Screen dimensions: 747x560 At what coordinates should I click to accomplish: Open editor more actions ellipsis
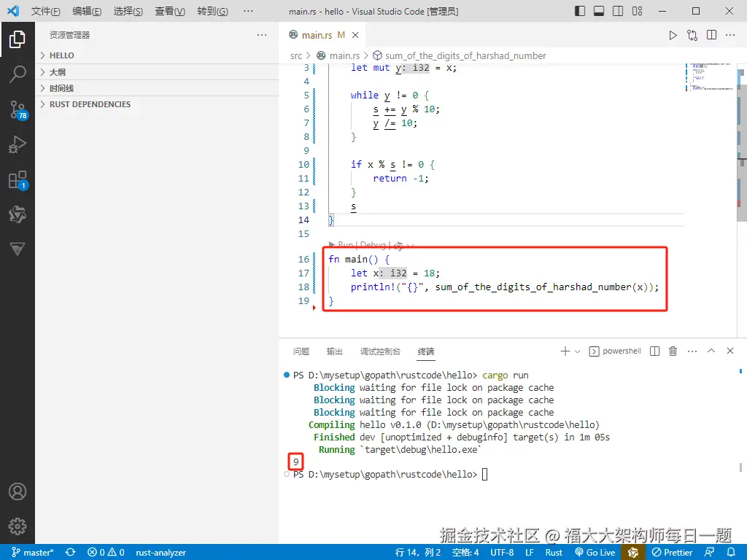pyautogui.click(x=729, y=35)
